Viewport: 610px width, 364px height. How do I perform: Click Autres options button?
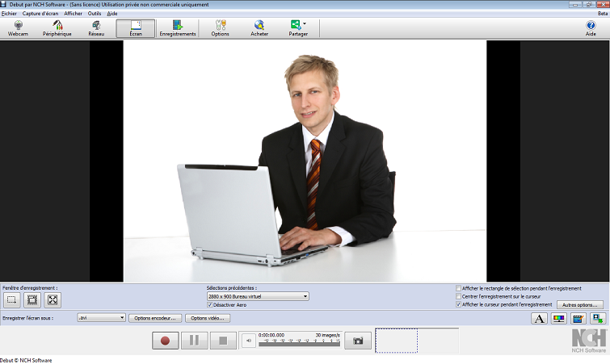(579, 305)
